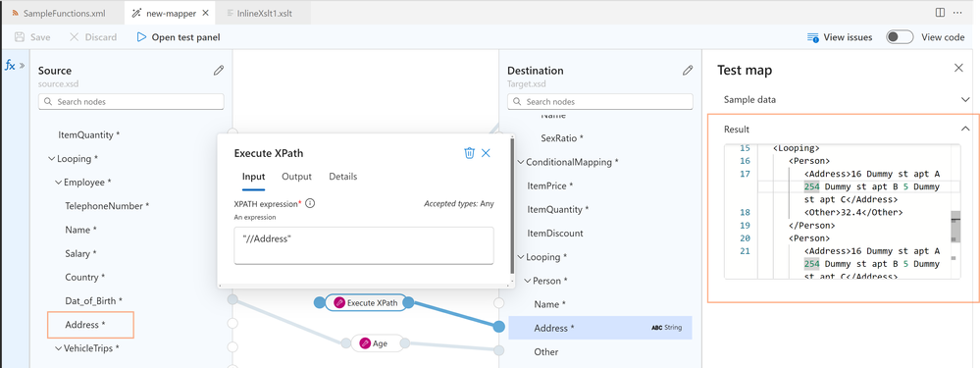The height and width of the screenshot is (368, 980).
Task: Click the XPATH expression text box
Action: click(x=364, y=245)
